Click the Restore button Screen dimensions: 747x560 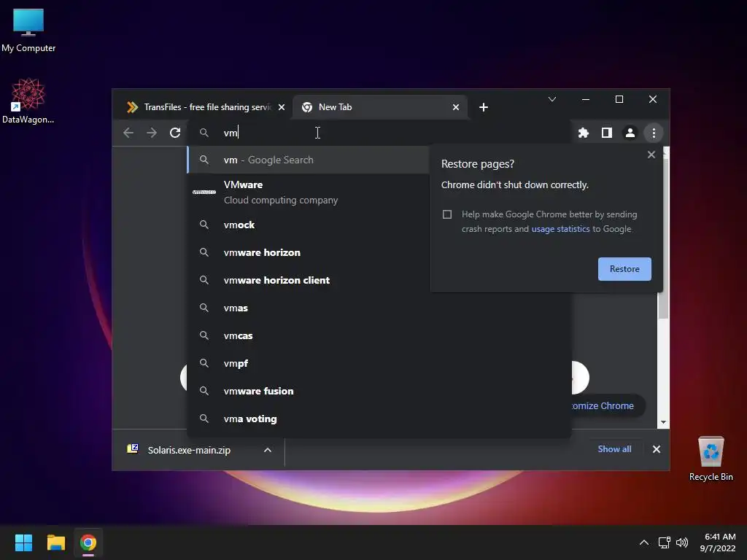pyautogui.click(x=624, y=269)
